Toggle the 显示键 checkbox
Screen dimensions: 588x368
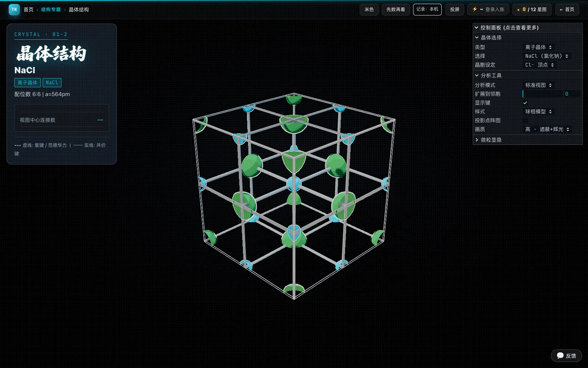click(525, 103)
